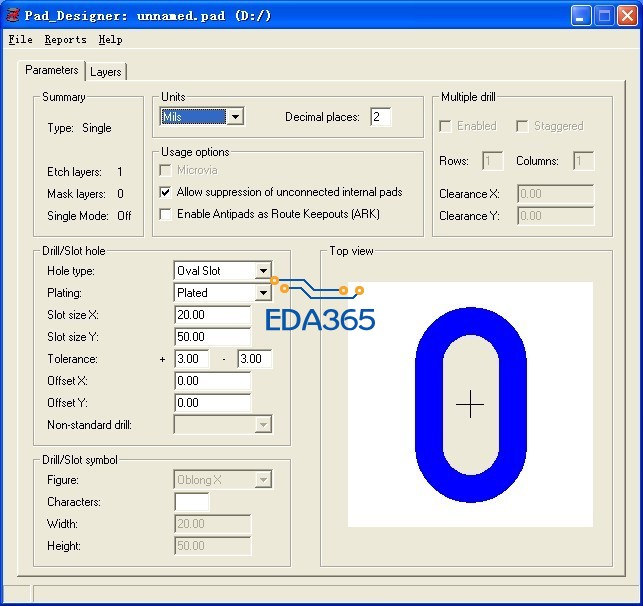Enable Antipads as Route Keepouts (ARK) checkbox
The height and width of the screenshot is (606, 643).
165,214
